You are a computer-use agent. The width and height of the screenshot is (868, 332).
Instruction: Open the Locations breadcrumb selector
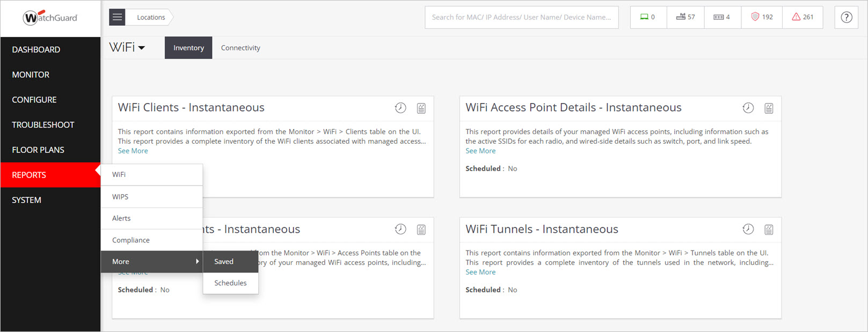151,17
